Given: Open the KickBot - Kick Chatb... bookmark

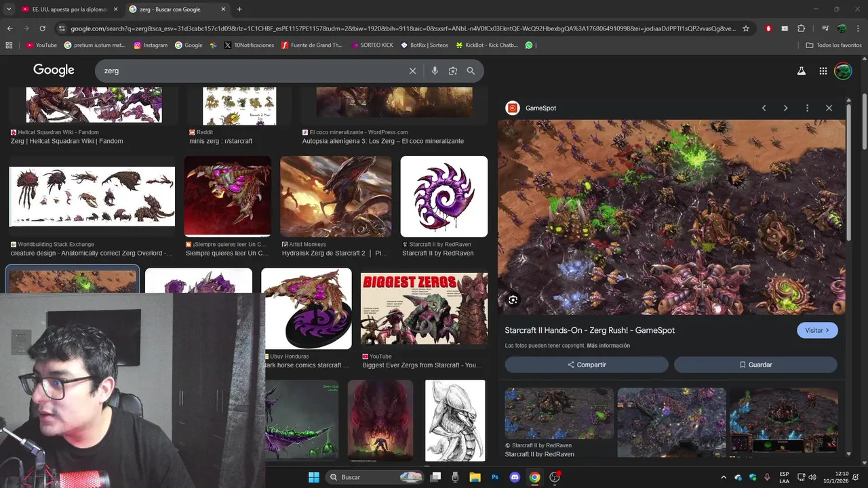Looking at the screenshot, I should pos(487,45).
